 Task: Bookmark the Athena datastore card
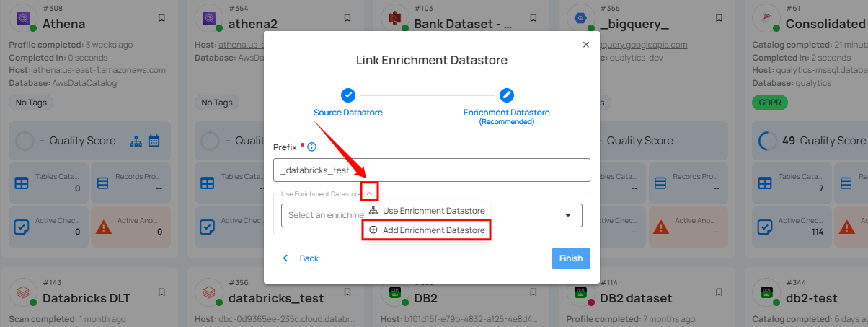pyautogui.click(x=161, y=17)
